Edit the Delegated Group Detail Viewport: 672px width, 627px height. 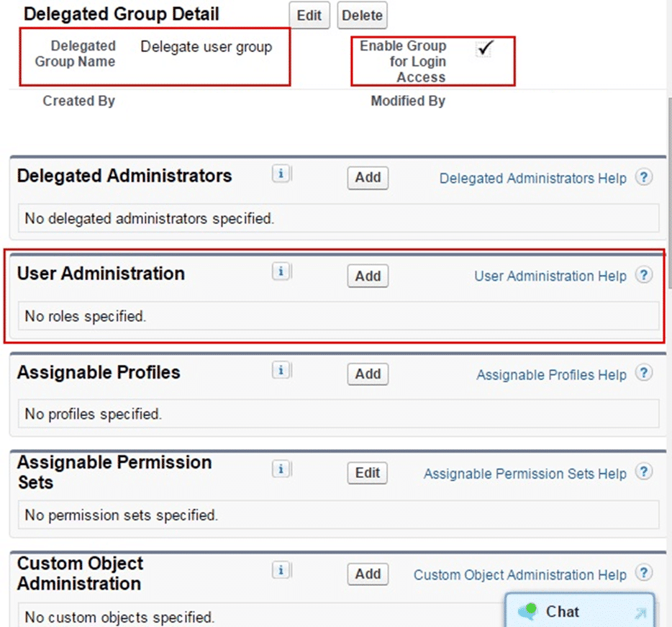tap(309, 15)
